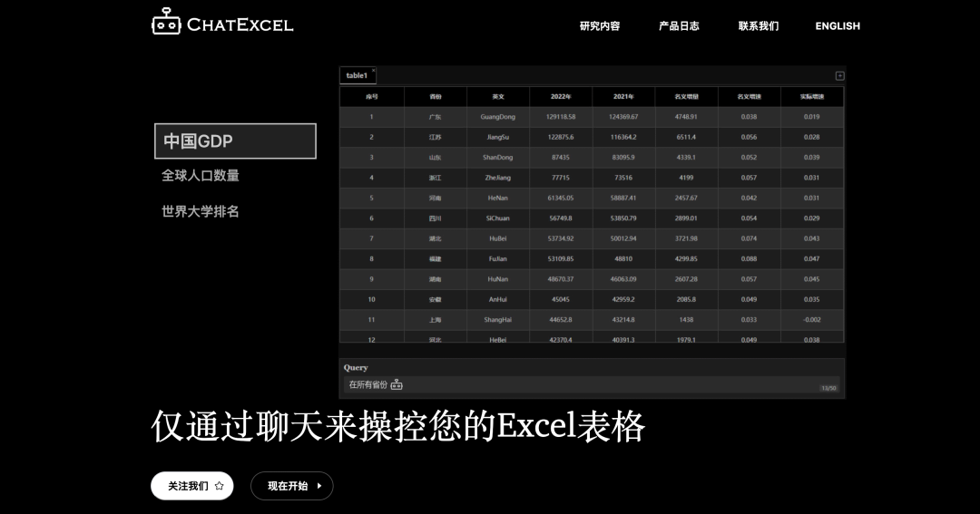Select the ShanDong cell

coord(498,158)
